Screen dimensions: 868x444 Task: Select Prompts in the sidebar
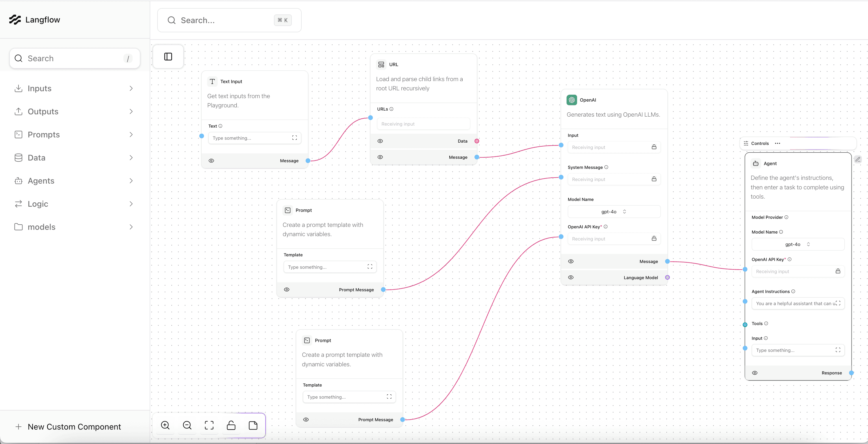(43, 134)
